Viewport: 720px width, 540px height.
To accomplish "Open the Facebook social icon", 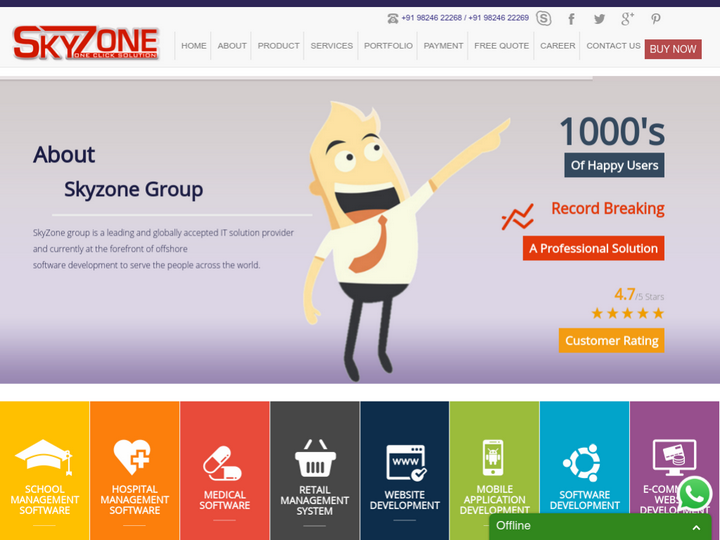I will (571, 18).
